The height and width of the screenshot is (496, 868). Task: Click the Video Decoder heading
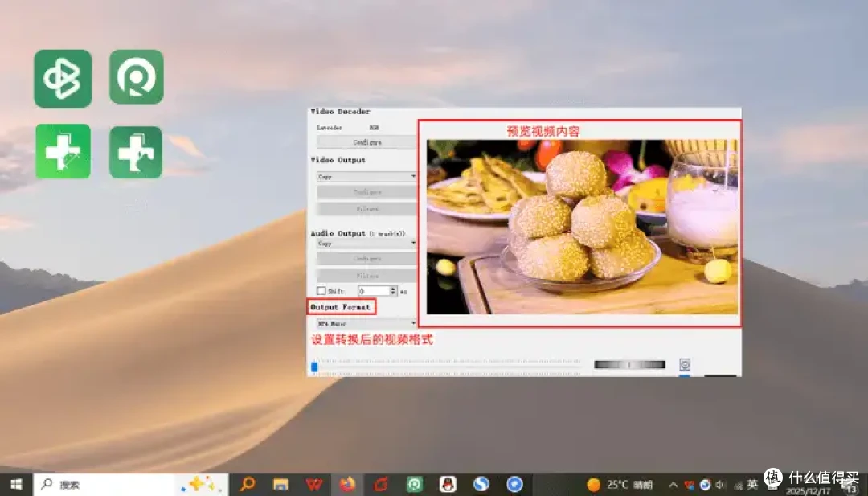(340, 111)
